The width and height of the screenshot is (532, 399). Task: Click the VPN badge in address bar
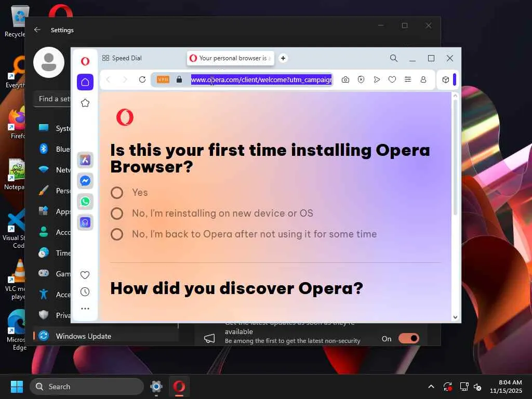163,79
